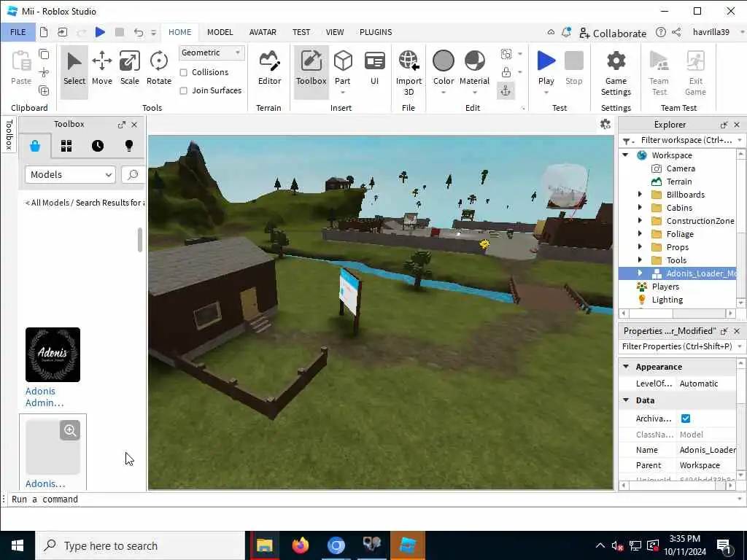Open the FILE menu
Viewport: 747px width, 560px height.
click(18, 32)
